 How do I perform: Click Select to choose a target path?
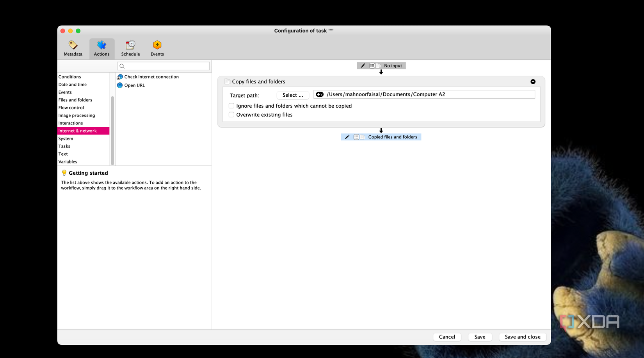[x=292, y=95]
